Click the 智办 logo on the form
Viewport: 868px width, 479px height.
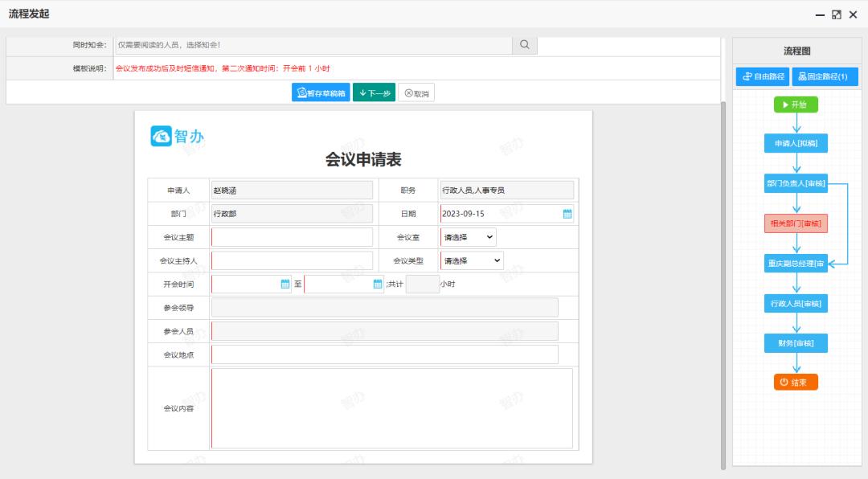(175, 137)
